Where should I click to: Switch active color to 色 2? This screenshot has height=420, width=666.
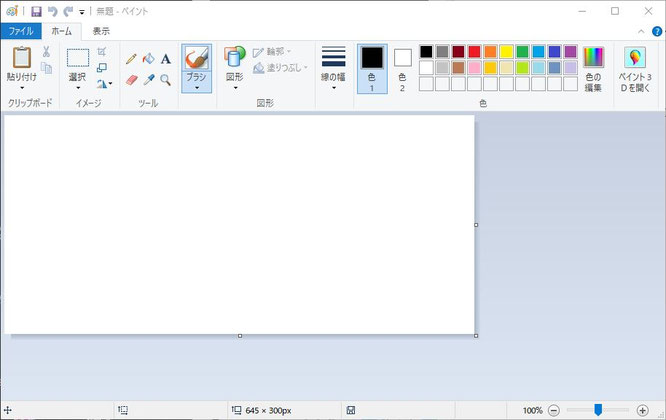click(x=402, y=66)
